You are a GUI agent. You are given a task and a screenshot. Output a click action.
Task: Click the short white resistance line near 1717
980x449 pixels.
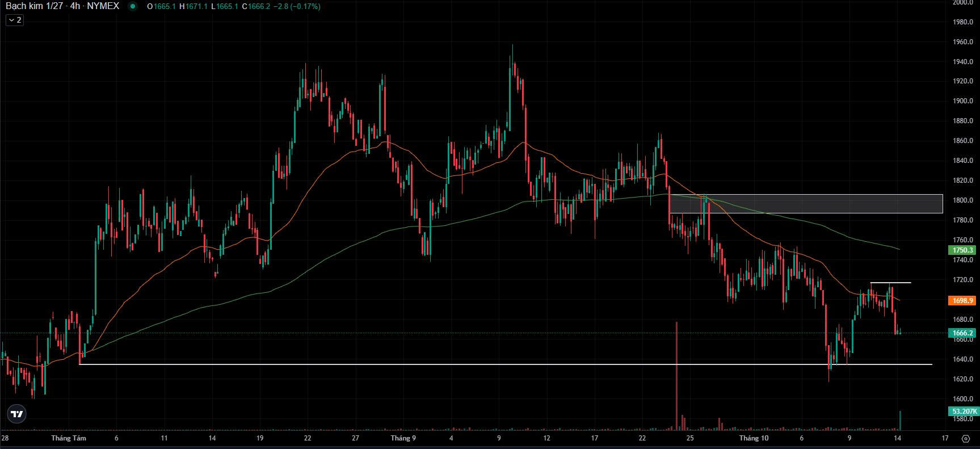(x=890, y=283)
